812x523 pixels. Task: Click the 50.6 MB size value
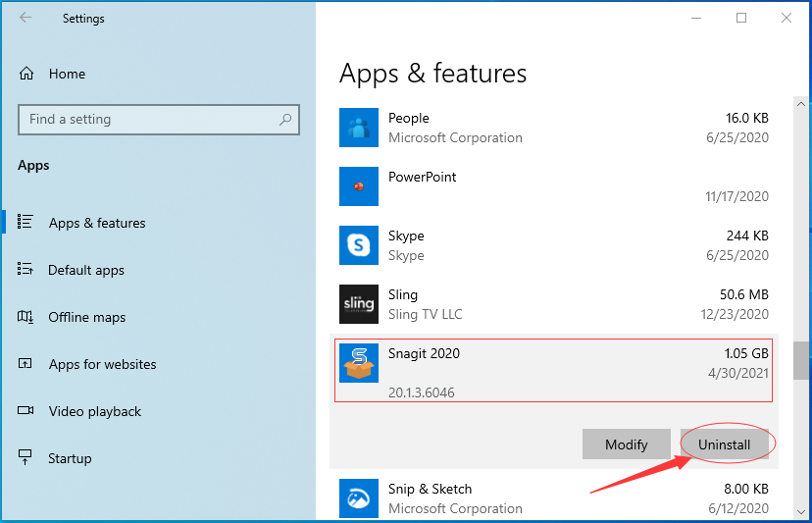(743, 294)
